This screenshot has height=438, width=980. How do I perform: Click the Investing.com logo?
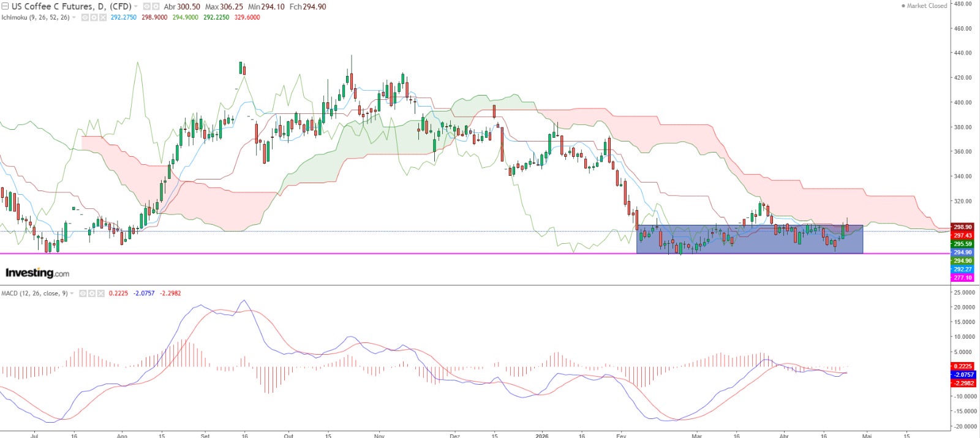click(37, 273)
